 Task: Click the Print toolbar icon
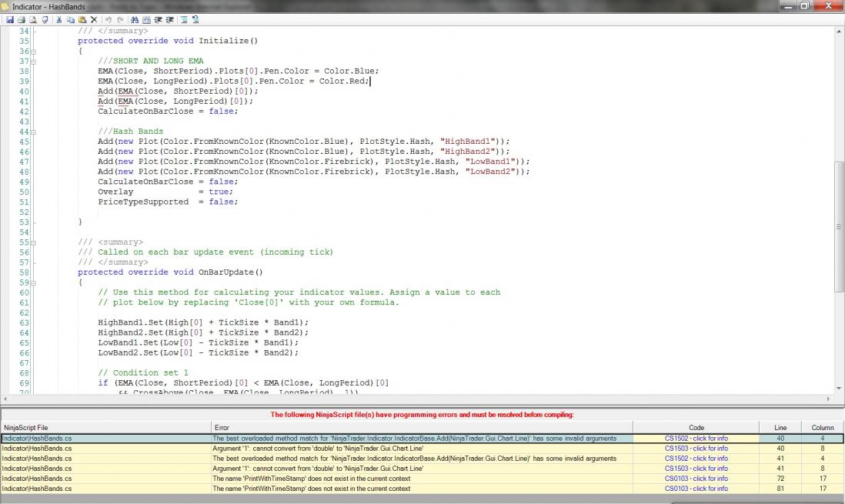pyautogui.click(x=22, y=20)
